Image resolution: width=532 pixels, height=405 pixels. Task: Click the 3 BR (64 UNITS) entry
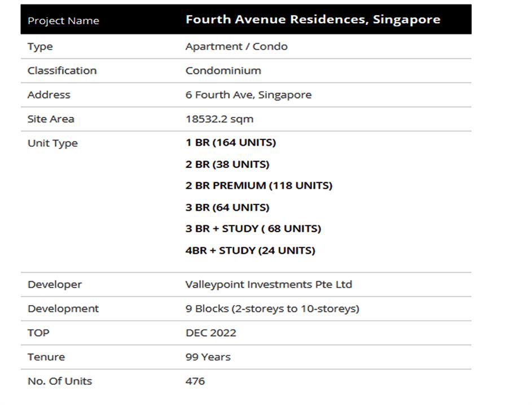[x=227, y=207]
